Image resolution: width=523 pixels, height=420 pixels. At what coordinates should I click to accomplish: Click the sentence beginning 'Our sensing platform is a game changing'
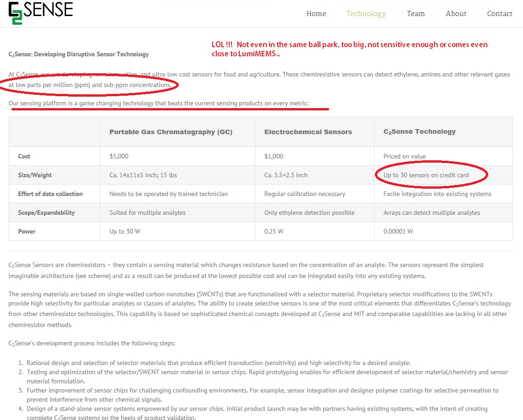[159, 104]
